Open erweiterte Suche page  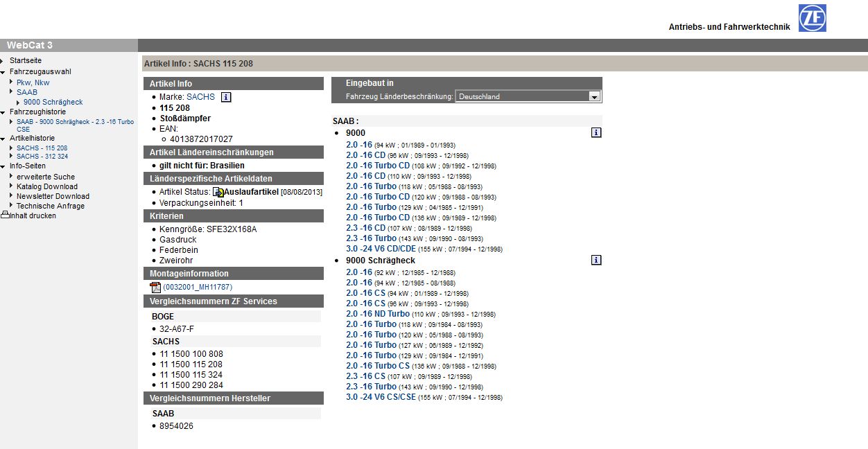pos(46,177)
